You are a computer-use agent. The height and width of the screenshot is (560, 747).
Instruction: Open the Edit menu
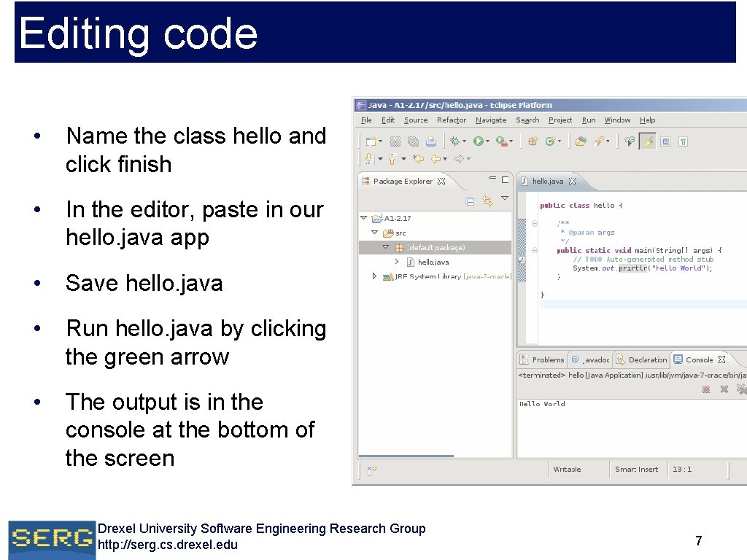(388, 120)
